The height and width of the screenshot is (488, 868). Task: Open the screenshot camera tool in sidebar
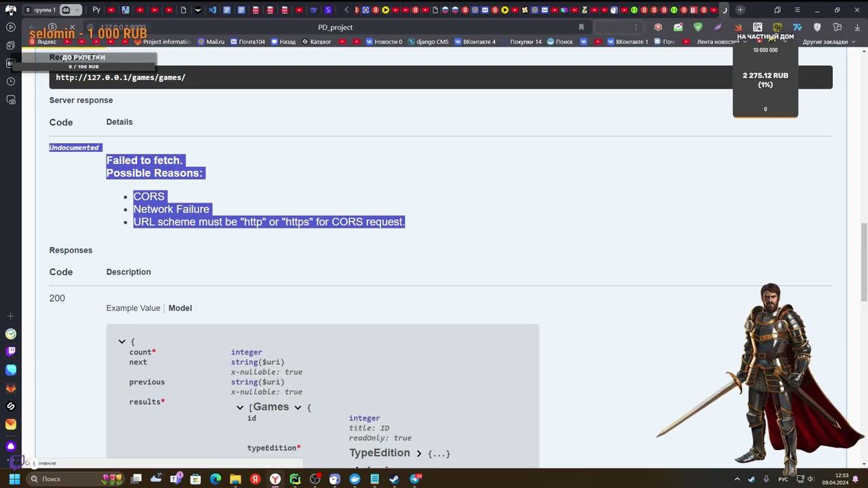tap(11, 100)
